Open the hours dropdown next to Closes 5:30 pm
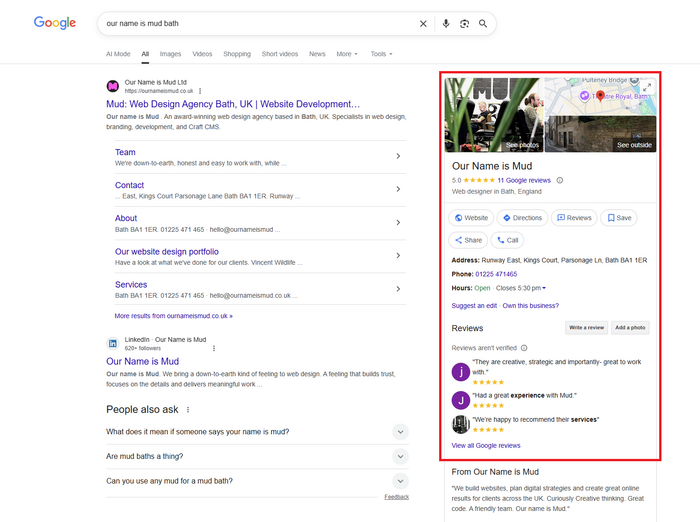This screenshot has height=522, width=700. click(x=544, y=288)
